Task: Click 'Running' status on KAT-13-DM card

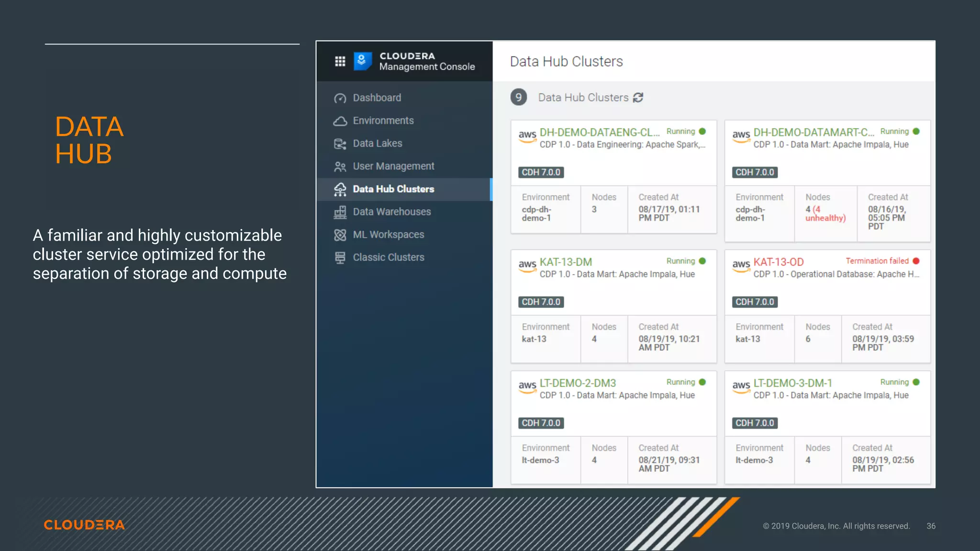Action: pos(680,261)
